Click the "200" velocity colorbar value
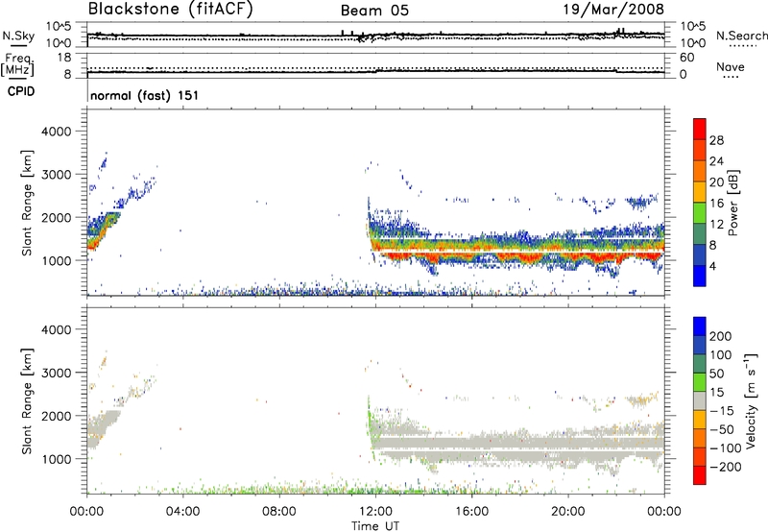Image resolution: width=768 pixels, height=532 pixels. pyautogui.click(x=721, y=336)
